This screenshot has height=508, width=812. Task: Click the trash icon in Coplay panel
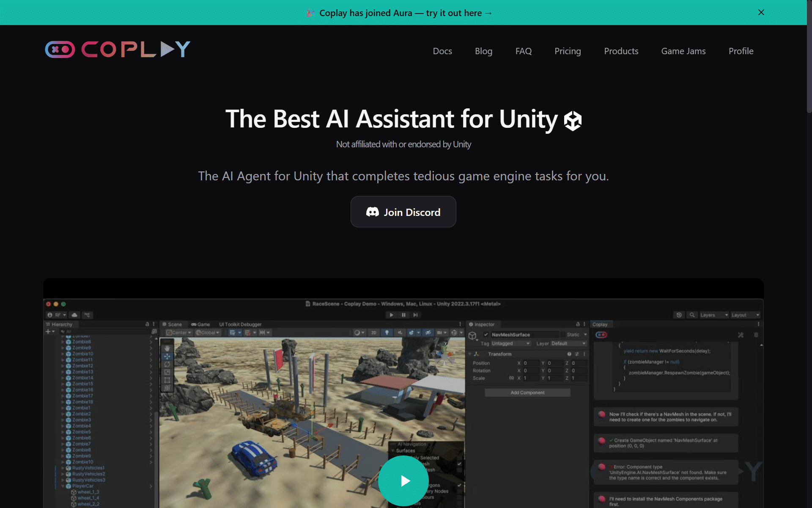756,335
